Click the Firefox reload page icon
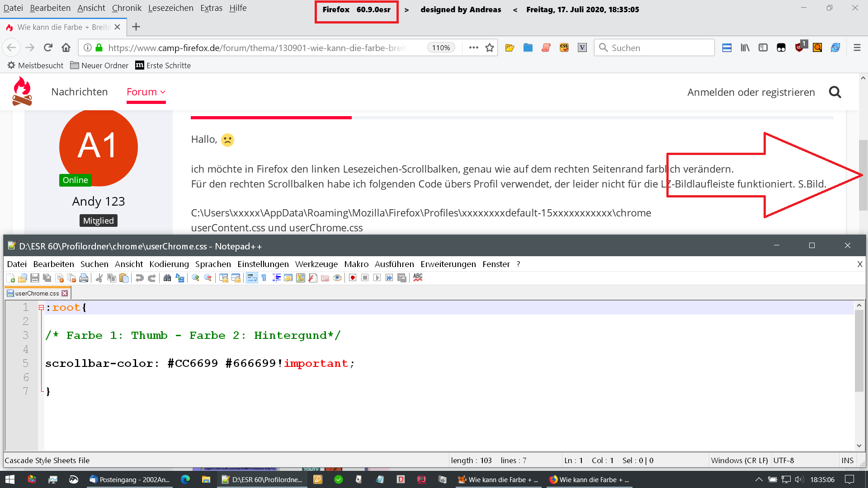The image size is (868, 488). click(x=48, y=47)
